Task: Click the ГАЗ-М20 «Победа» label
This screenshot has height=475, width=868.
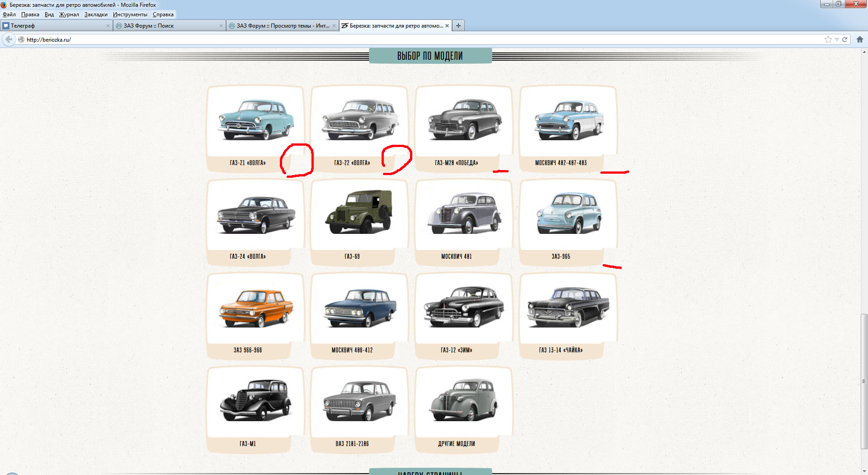Action: (457, 163)
